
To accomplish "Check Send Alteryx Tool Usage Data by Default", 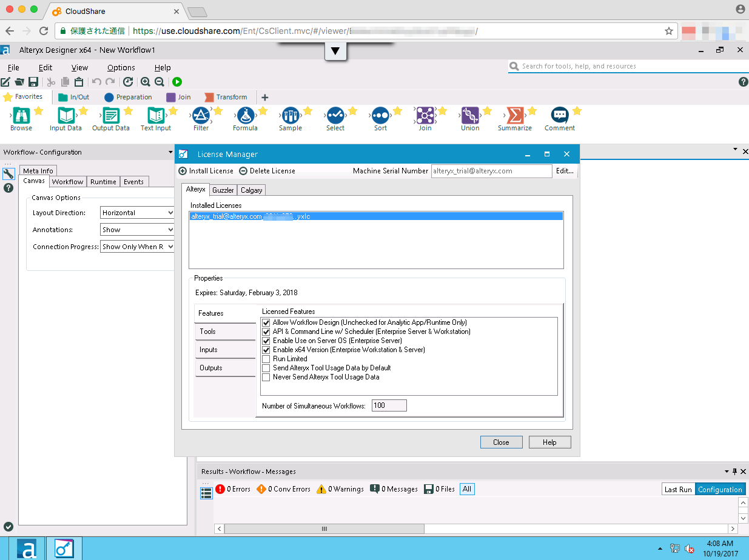I will pos(266,368).
